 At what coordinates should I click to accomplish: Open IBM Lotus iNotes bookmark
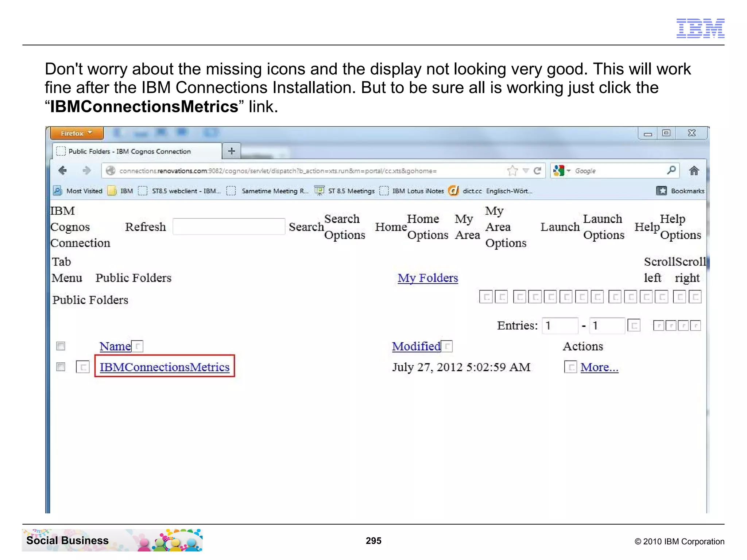click(x=411, y=191)
